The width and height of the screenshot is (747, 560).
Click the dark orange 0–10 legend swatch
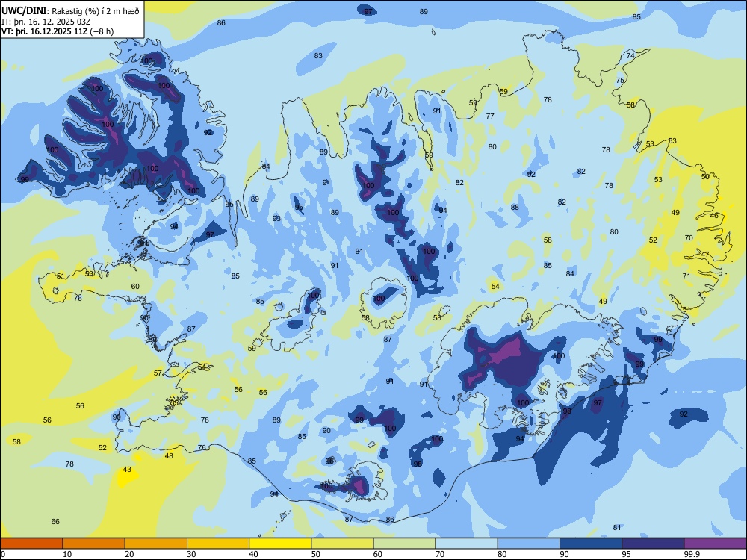coord(31,544)
